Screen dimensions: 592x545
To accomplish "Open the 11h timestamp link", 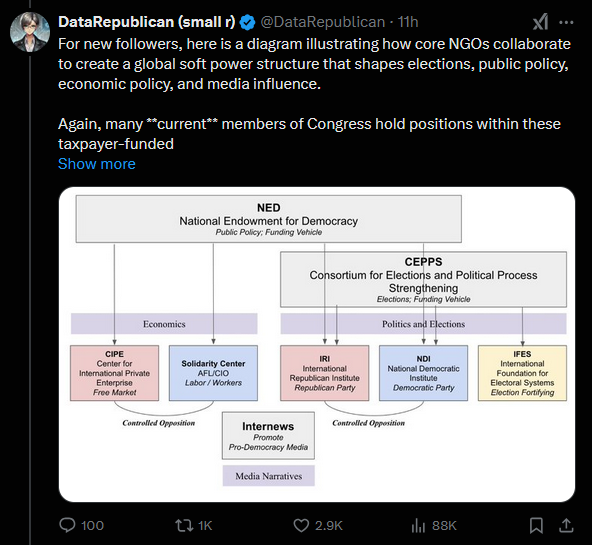I will [408, 22].
